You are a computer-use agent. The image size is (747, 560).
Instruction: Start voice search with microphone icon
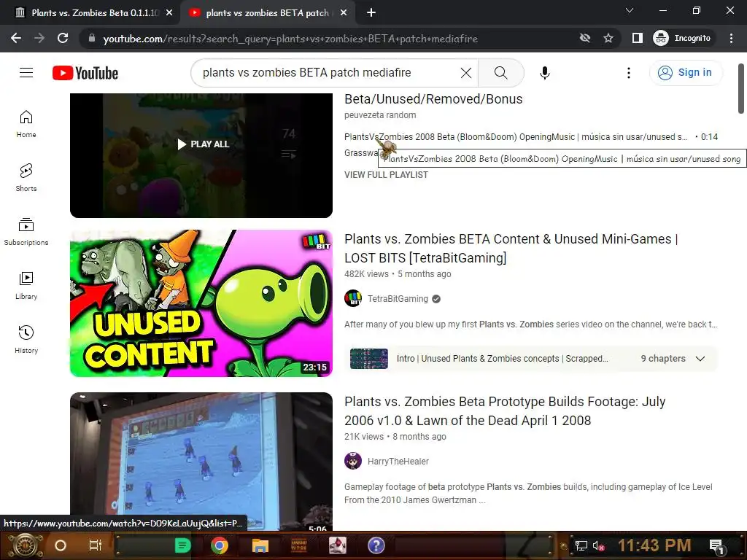coord(544,73)
